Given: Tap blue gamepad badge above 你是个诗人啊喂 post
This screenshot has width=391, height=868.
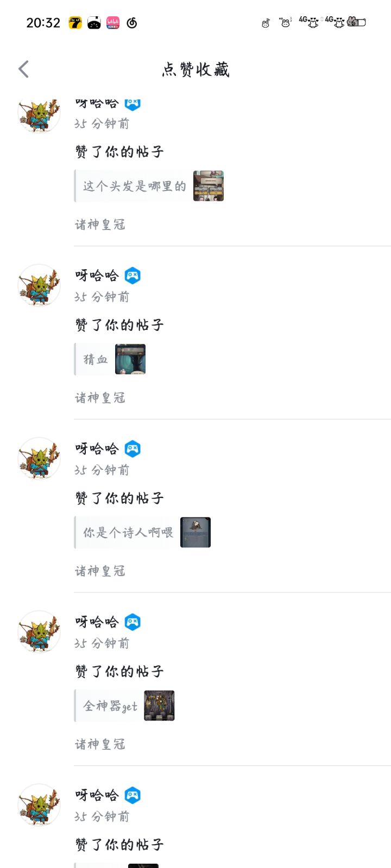Looking at the screenshot, I should click(133, 449).
